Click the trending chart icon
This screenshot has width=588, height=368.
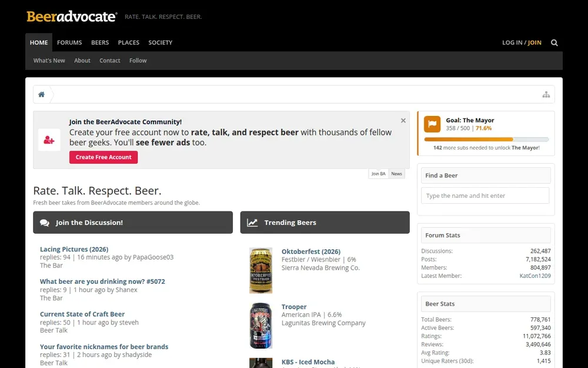pos(252,223)
